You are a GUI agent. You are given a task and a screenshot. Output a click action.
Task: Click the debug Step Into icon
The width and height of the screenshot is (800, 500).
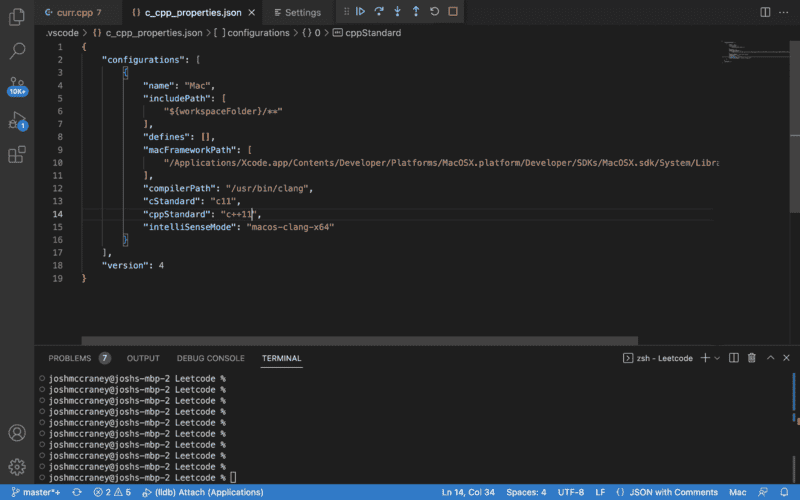point(397,11)
